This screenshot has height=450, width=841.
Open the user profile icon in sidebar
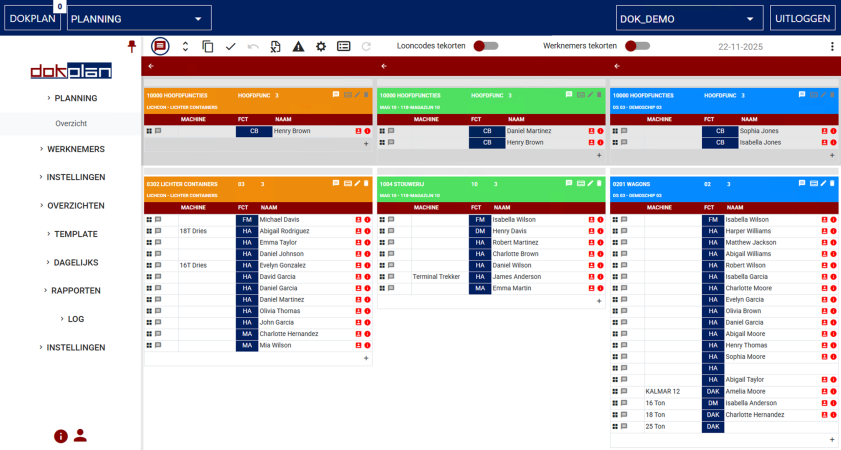(80, 435)
